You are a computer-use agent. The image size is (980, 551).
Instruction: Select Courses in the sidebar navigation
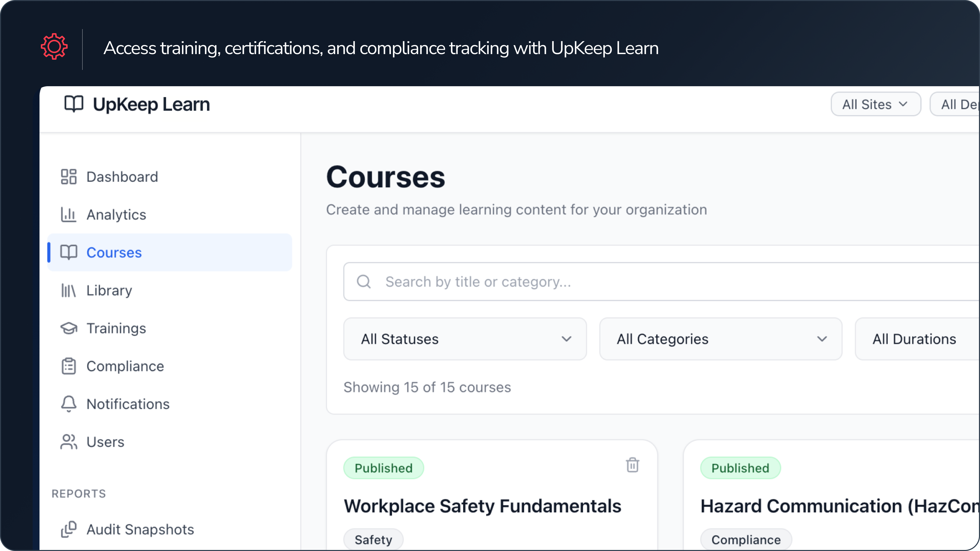coord(114,253)
